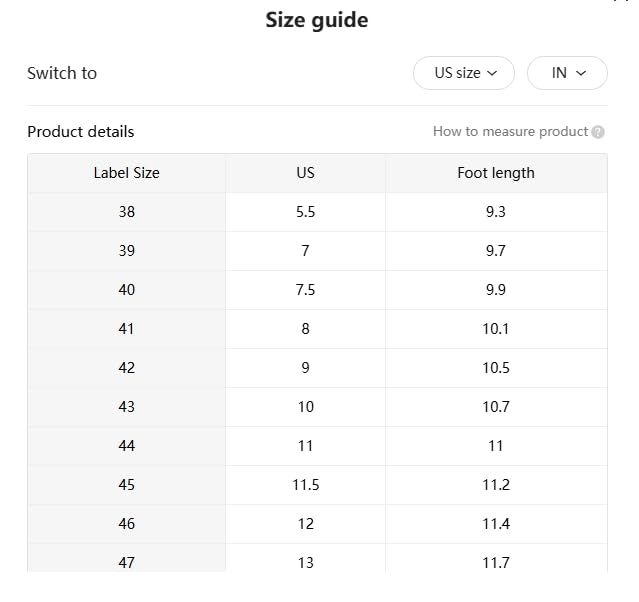Click the Size guide heading

(x=317, y=20)
